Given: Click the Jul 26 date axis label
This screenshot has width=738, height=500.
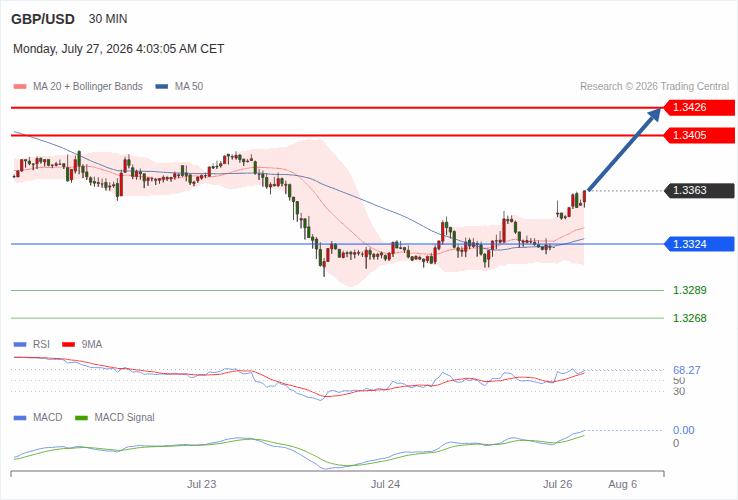Looking at the screenshot, I should [558, 484].
